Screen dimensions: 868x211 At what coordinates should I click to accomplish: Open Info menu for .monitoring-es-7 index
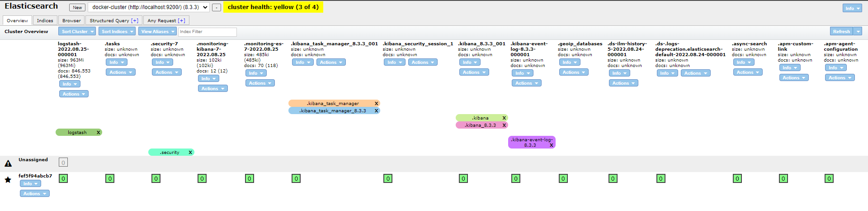pos(256,73)
